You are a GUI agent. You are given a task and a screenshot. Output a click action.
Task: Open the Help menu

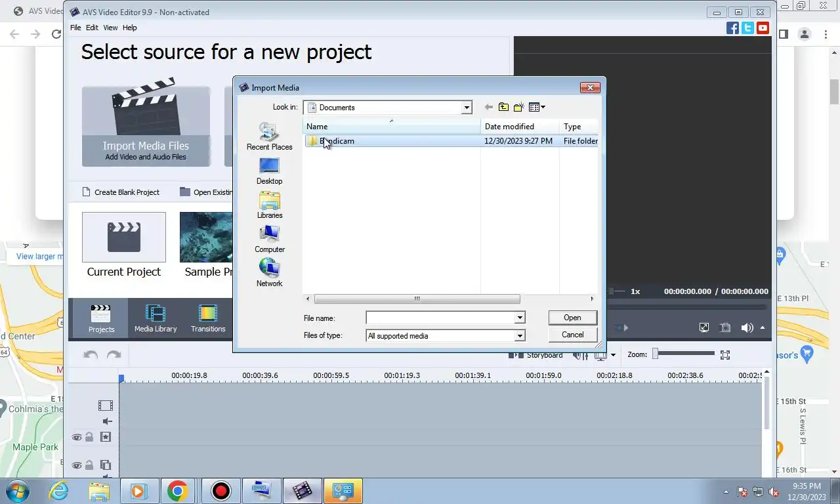pos(130,28)
